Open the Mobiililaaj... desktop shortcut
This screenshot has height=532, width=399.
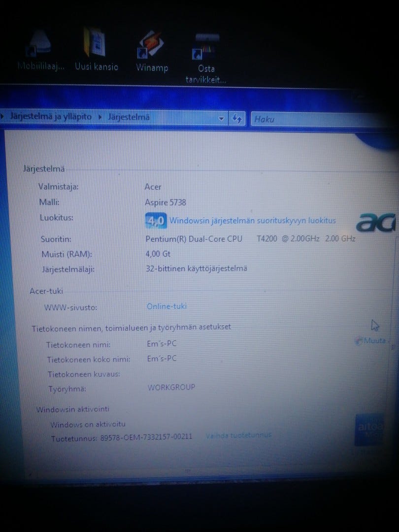coord(40,50)
